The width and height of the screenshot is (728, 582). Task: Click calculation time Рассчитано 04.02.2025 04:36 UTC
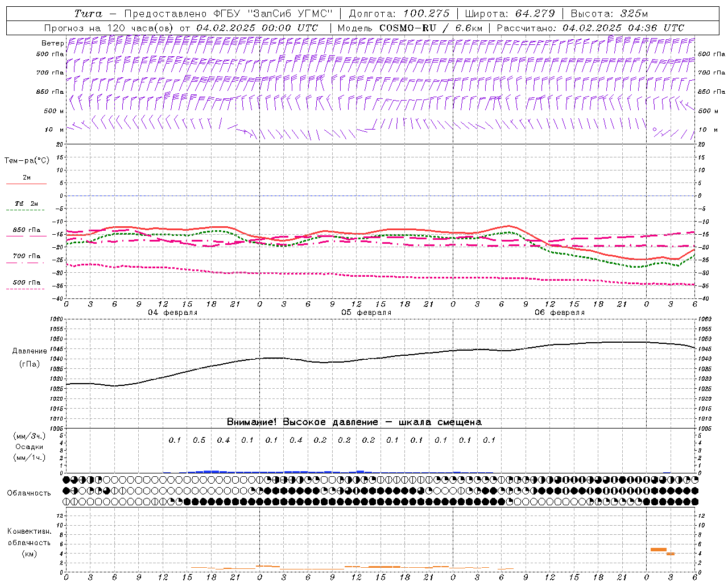(x=590, y=28)
